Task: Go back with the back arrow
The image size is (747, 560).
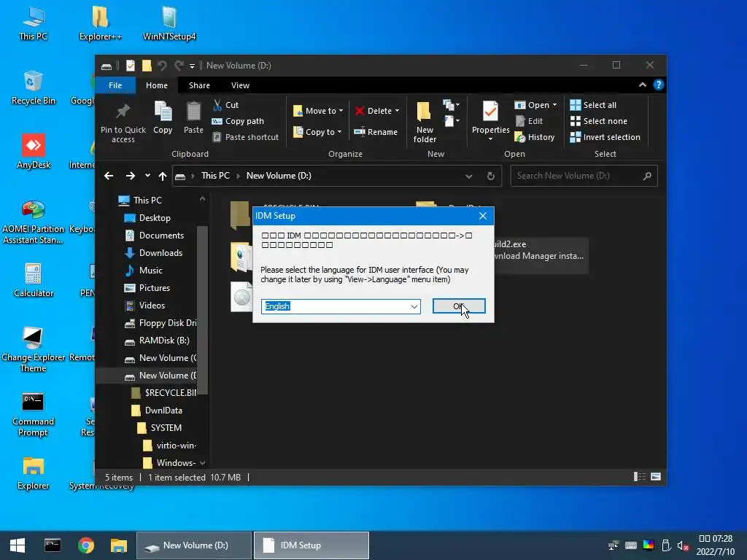Action: [x=109, y=176]
